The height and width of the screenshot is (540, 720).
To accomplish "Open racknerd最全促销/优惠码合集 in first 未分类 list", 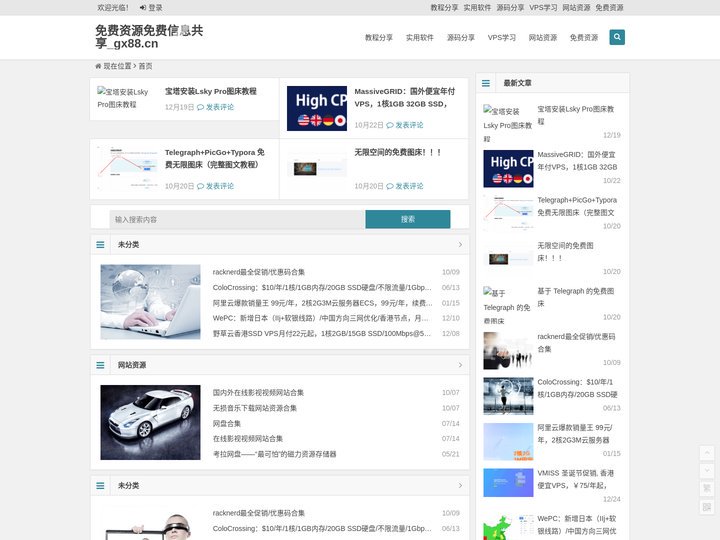I will (259, 272).
